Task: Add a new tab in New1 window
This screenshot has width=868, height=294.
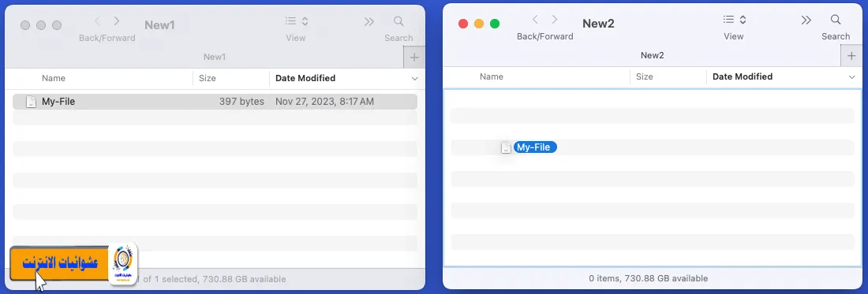Action: tap(414, 57)
